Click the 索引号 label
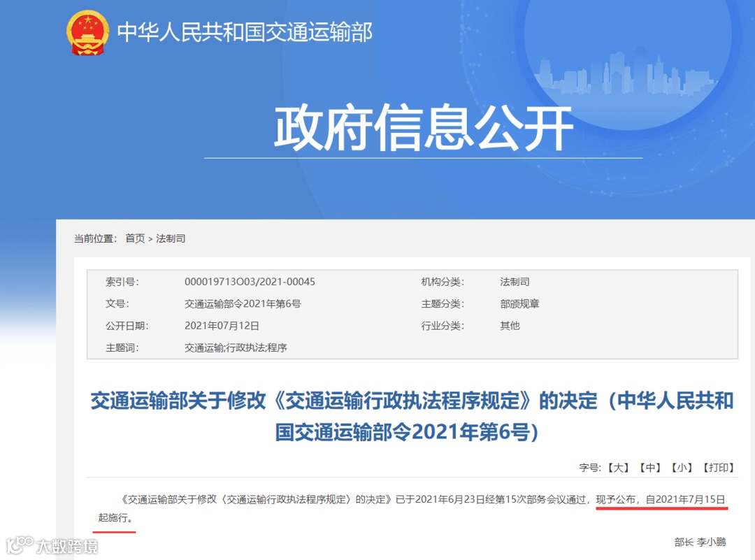The height and width of the screenshot is (560, 755). click(x=122, y=282)
